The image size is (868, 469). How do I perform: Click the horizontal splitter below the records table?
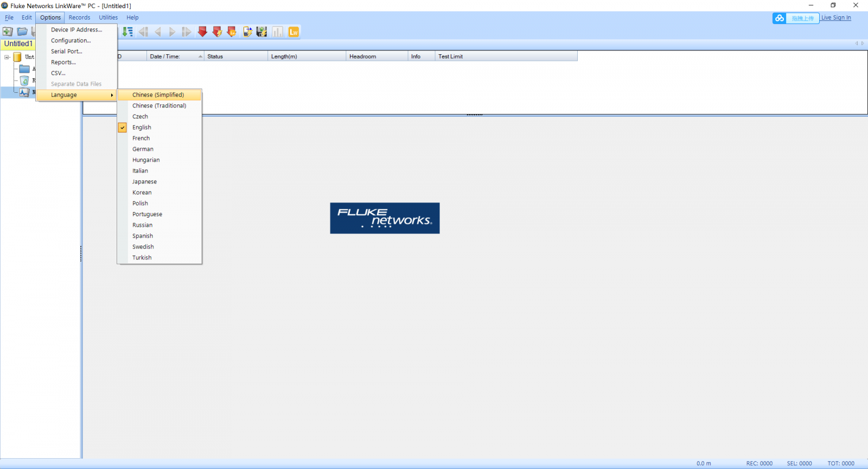pyautogui.click(x=474, y=115)
